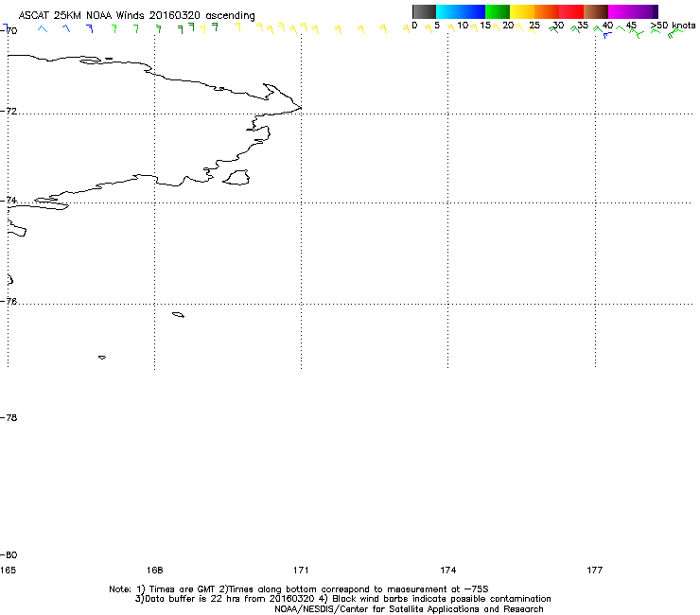Click the '168' longitude label
Image resolution: width=700 pixels, height=615 pixels.
click(x=154, y=571)
